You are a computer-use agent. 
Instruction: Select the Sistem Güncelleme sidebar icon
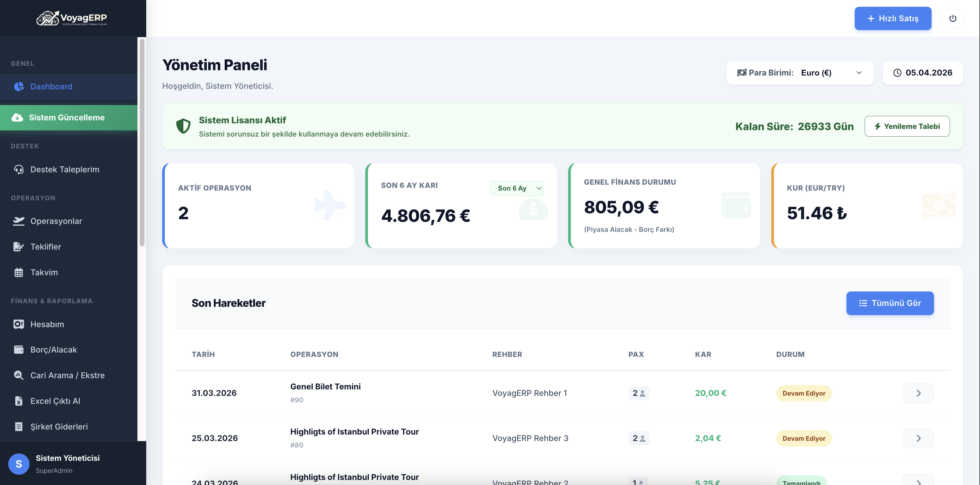coord(18,117)
